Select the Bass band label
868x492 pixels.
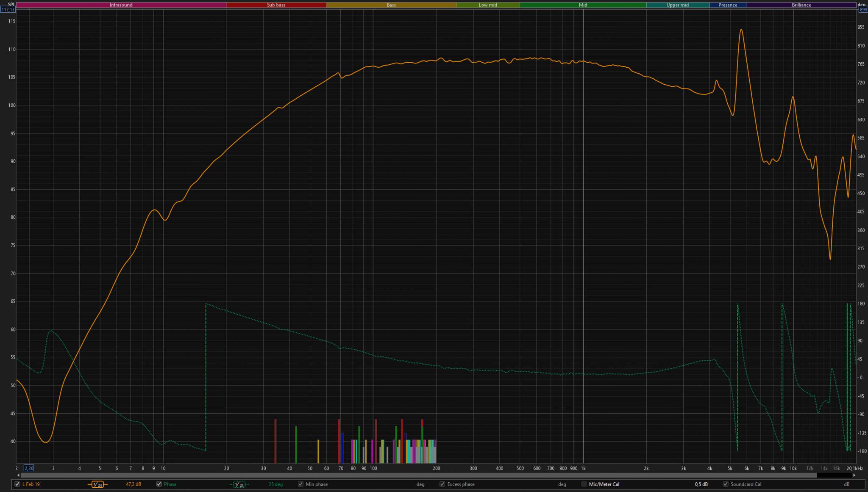(391, 5)
